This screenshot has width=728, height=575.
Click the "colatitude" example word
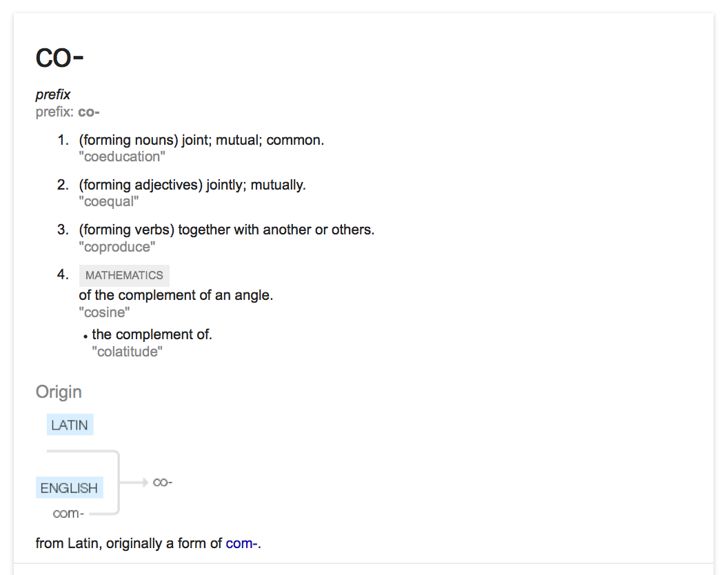[128, 352]
